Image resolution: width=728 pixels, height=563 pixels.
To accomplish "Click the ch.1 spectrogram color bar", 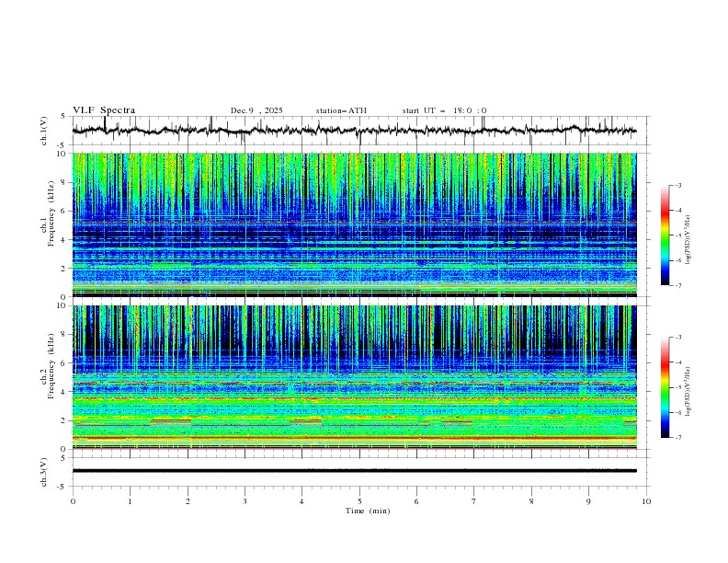I will [665, 236].
